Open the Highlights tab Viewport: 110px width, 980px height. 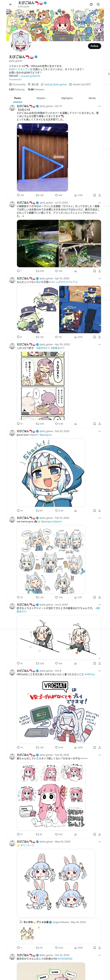tap(67, 98)
